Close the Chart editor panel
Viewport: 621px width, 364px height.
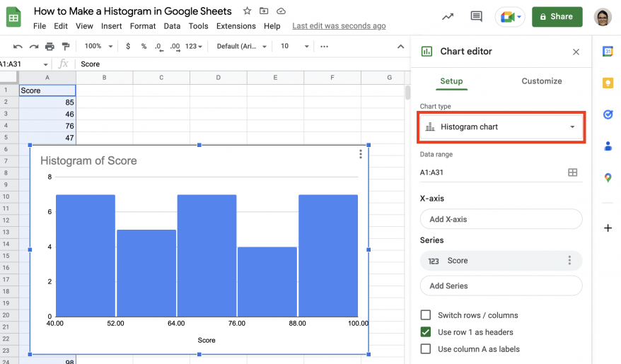[x=576, y=52]
